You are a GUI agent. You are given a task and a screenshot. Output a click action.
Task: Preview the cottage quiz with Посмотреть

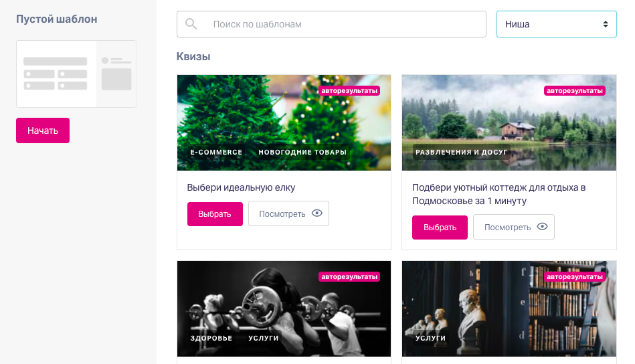point(514,227)
